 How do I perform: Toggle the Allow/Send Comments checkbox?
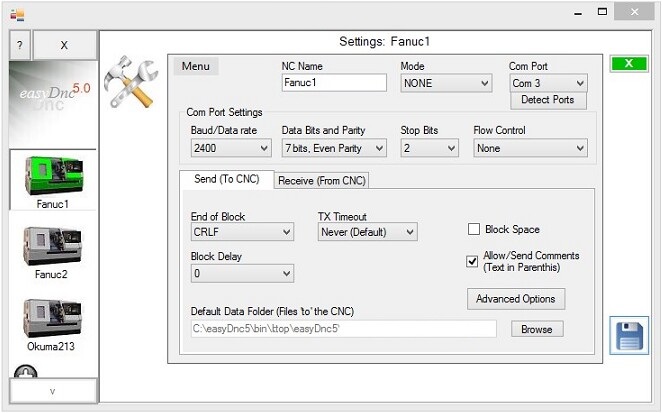pos(474,261)
